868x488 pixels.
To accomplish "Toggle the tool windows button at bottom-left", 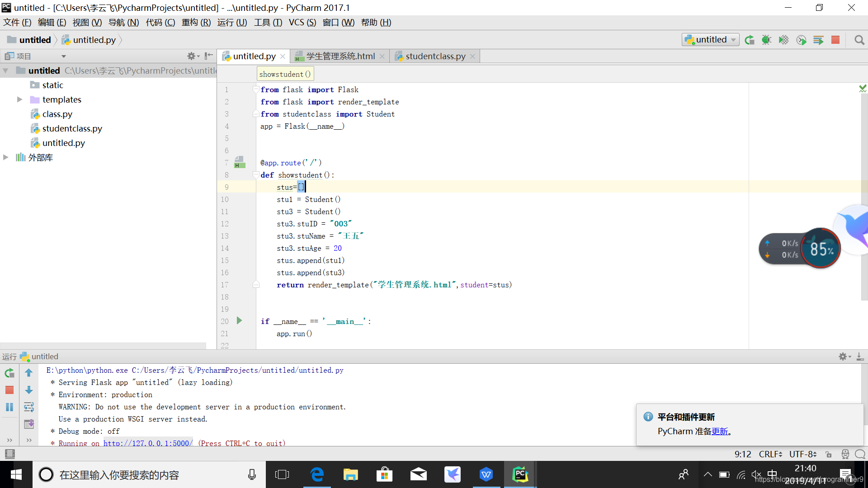I will coord(9,454).
